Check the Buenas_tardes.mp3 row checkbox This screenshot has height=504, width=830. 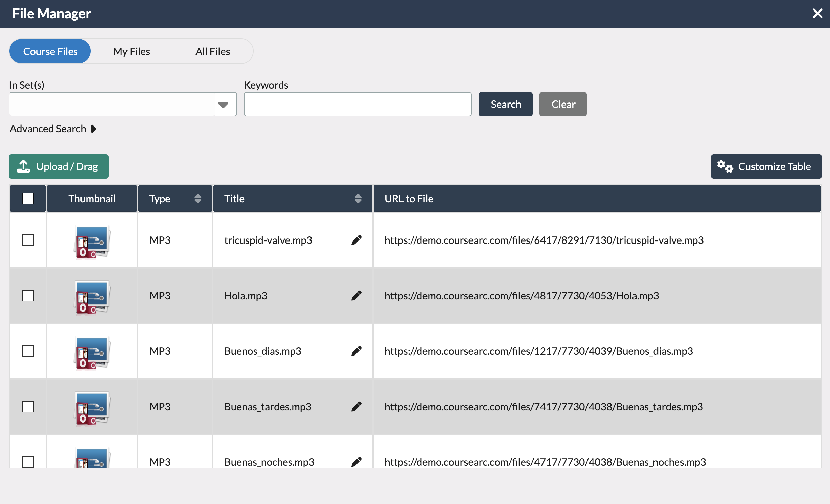28,407
